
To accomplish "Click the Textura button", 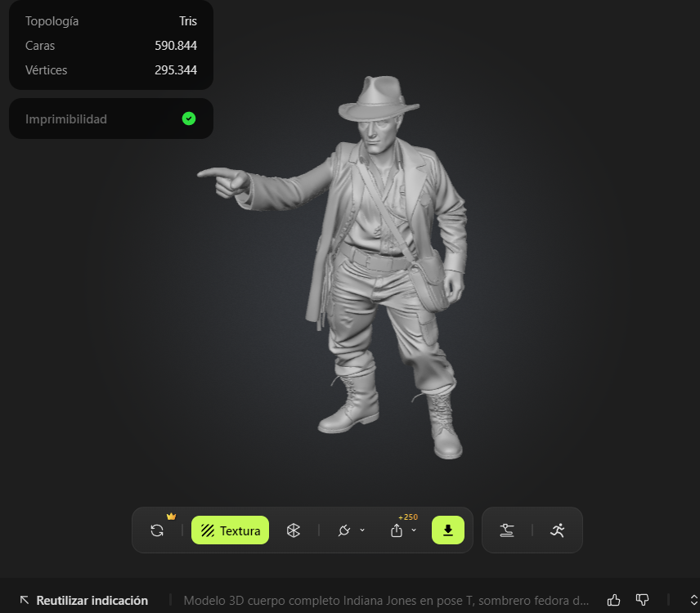I will 230,530.
